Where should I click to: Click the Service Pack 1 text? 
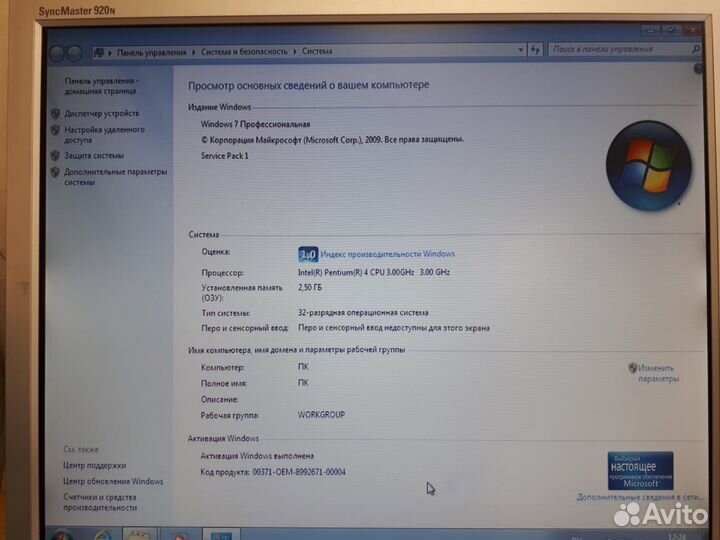(225, 156)
